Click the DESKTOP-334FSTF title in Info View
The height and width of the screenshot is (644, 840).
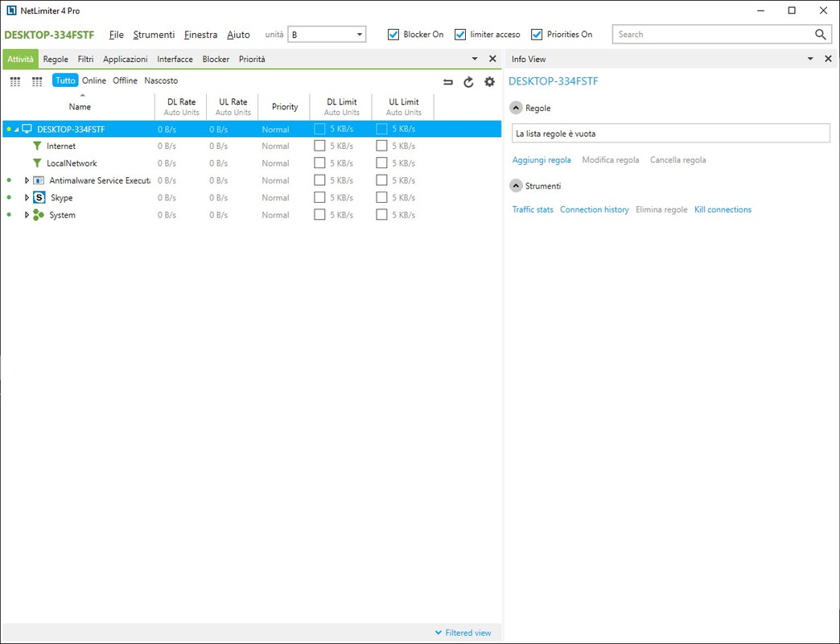pyautogui.click(x=553, y=81)
